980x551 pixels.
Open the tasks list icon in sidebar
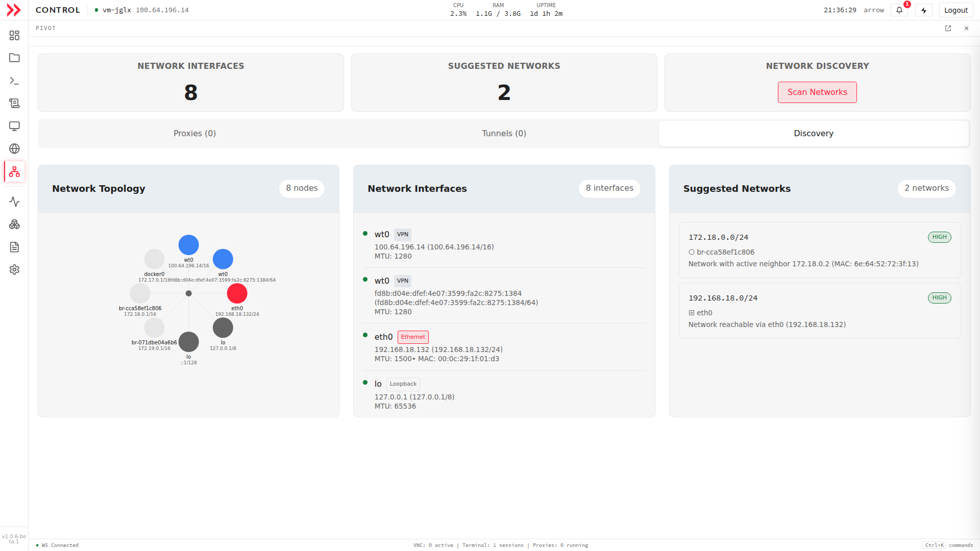(x=14, y=103)
